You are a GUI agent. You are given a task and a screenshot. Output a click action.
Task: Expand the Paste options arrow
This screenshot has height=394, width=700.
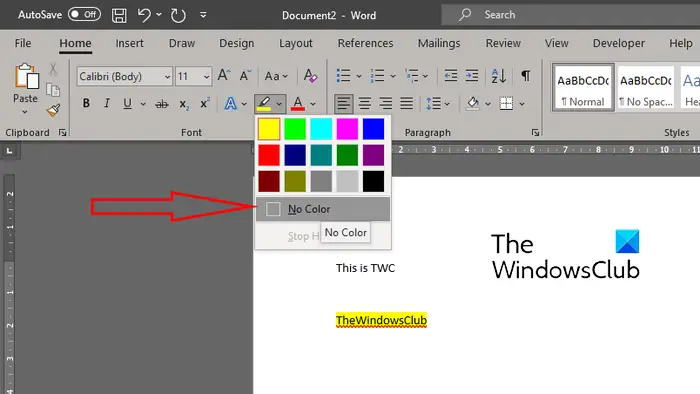[25, 112]
